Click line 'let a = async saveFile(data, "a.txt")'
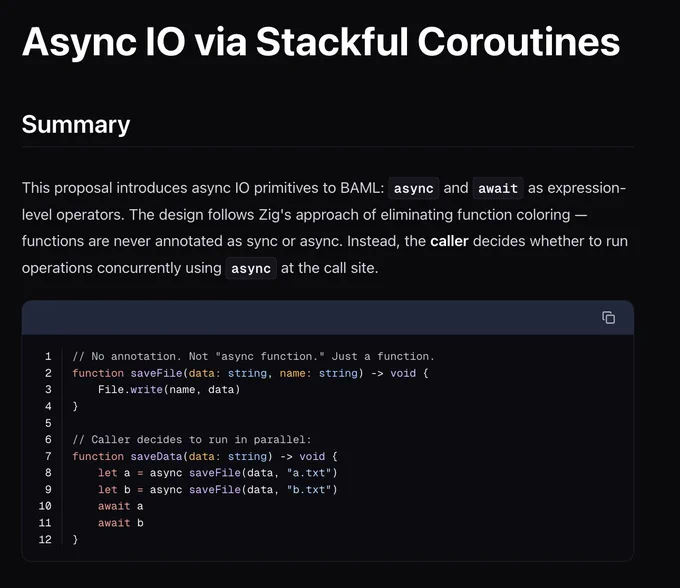The image size is (680, 588). point(217,473)
